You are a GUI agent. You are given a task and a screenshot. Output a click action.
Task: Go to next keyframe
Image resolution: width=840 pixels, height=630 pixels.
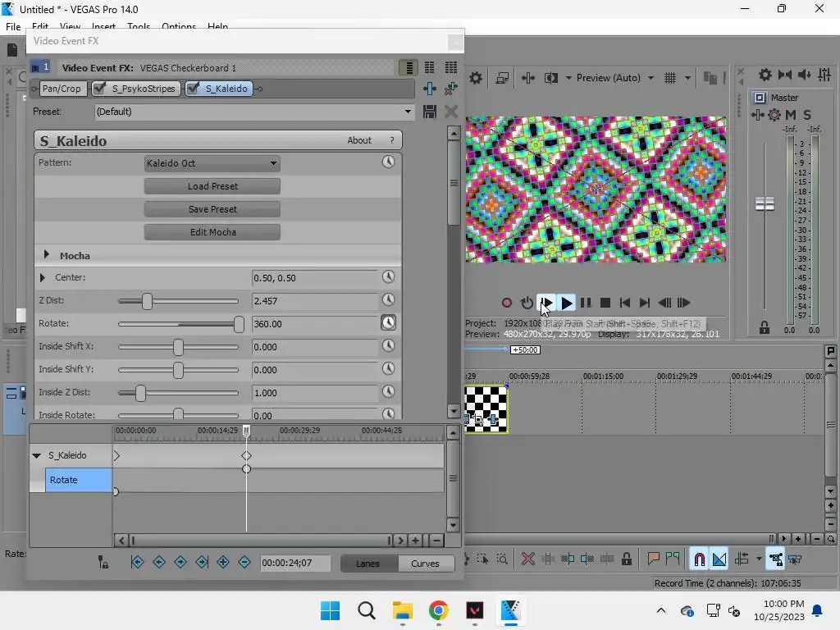(x=180, y=562)
